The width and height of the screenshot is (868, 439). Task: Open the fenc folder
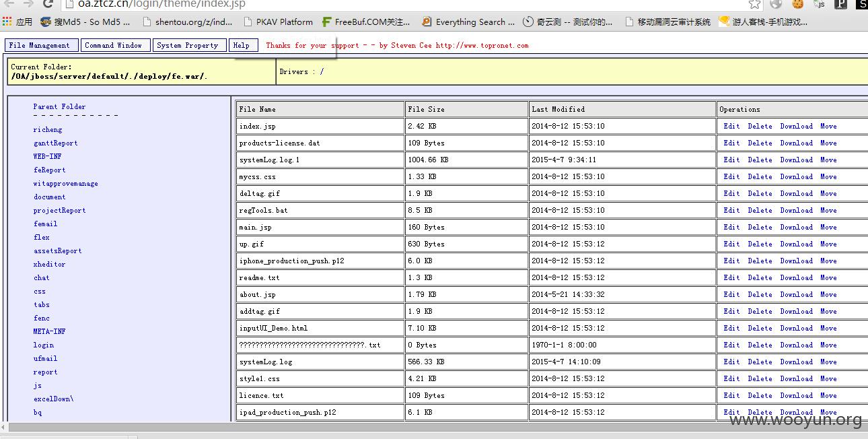42,318
